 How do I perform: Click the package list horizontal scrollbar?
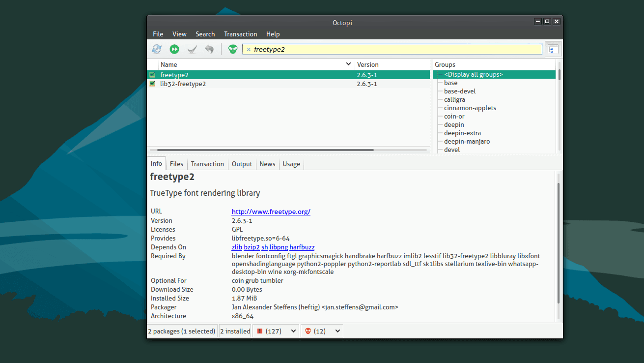pyautogui.click(x=265, y=150)
